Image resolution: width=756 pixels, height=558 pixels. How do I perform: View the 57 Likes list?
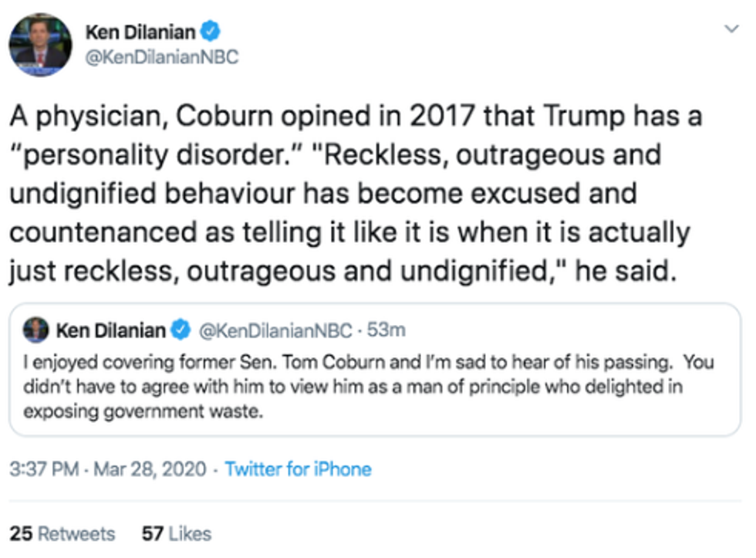176,533
